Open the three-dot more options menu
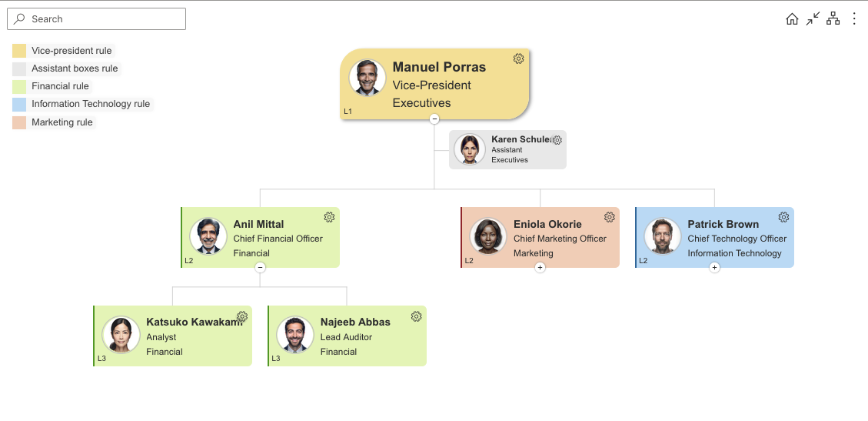 [853, 19]
